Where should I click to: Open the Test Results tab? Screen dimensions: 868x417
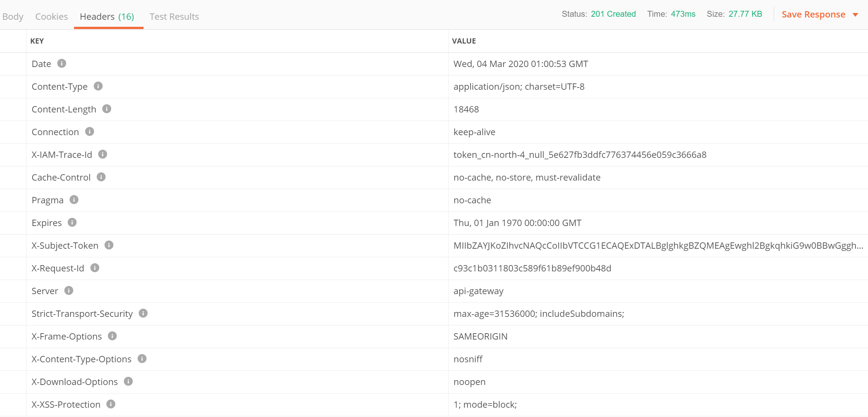(x=174, y=16)
